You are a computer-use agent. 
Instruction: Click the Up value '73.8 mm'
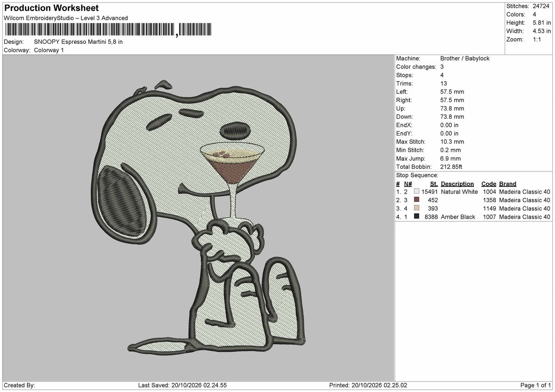[452, 108]
